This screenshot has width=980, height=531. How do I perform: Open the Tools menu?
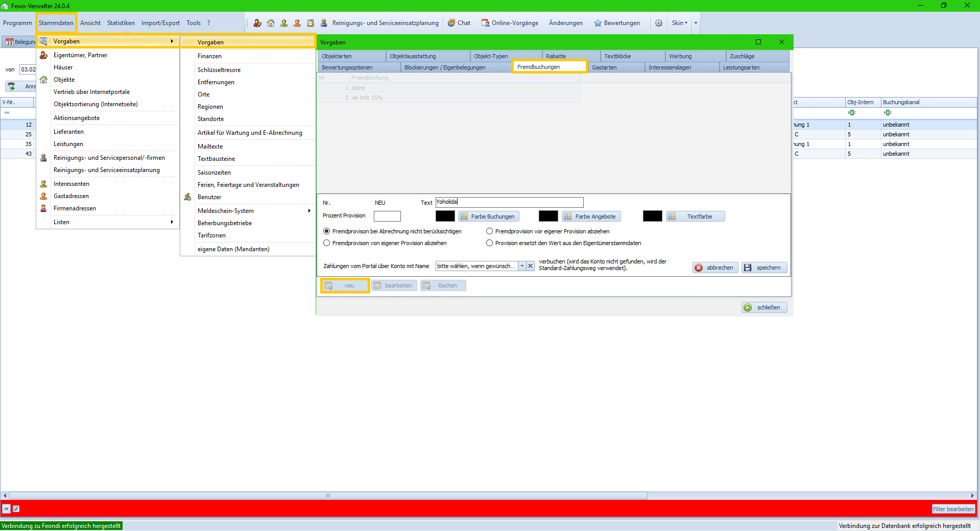tap(194, 23)
